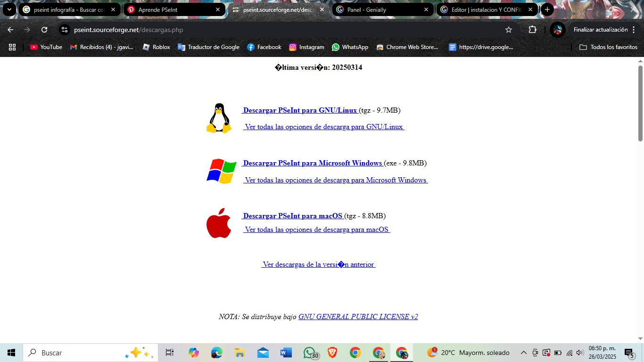Expand hidden system tray icons

point(523,352)
